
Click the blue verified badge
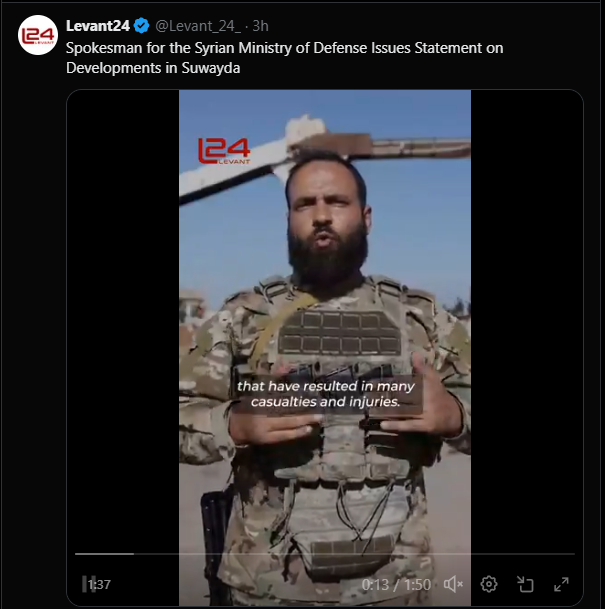pyautogui.click(x=141, y=26)
